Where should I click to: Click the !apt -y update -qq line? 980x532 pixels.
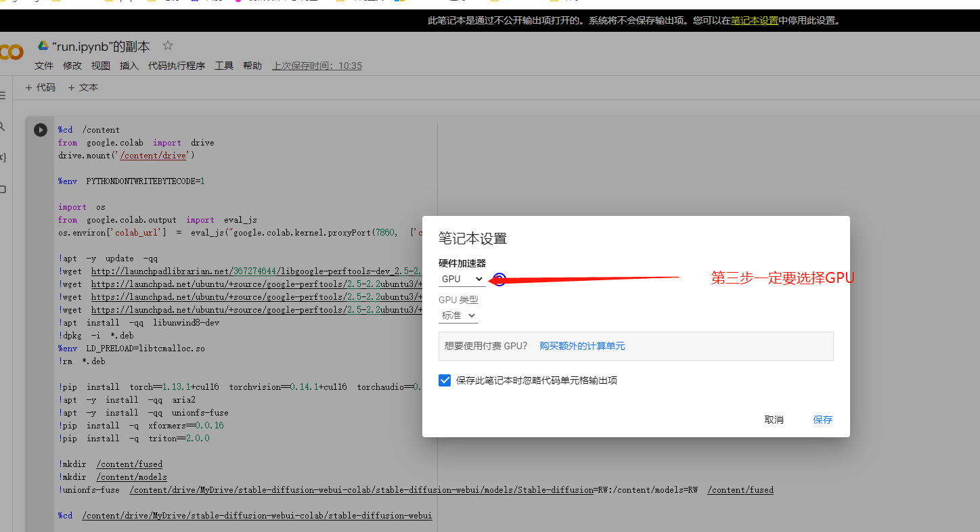[108, 259]
